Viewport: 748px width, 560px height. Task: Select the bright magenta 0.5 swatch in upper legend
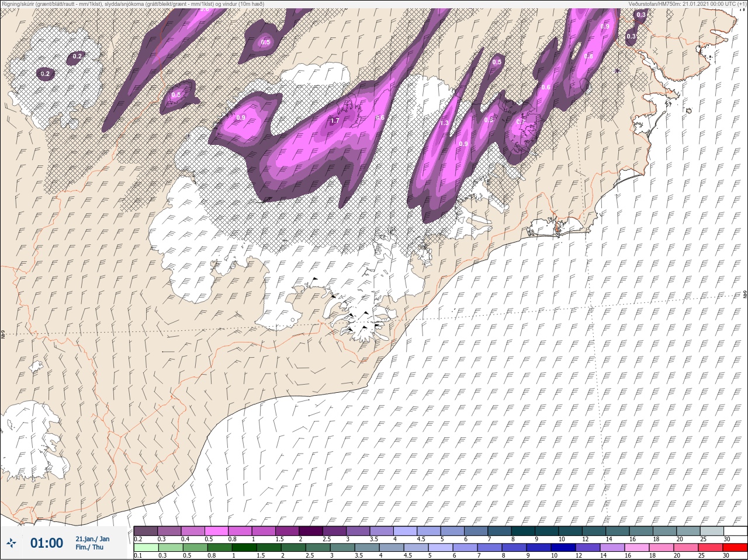coord(216,531)
